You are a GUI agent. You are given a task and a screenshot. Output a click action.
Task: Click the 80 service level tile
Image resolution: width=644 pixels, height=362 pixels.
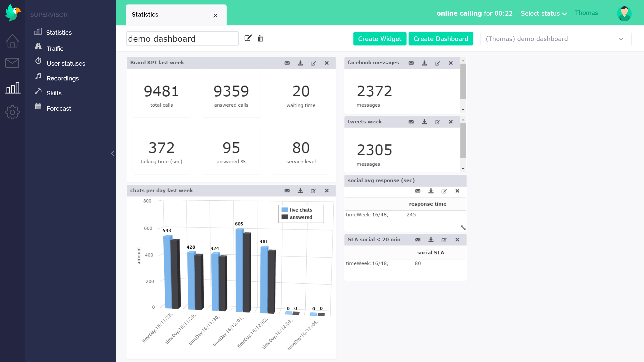coord(301,151)
